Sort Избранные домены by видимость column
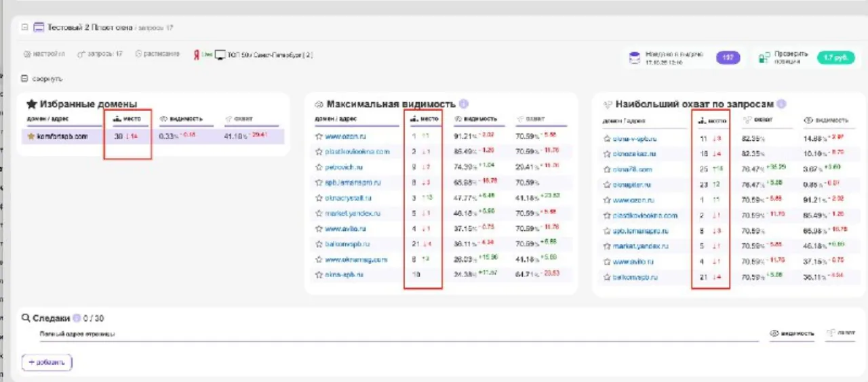 [x=181, y=119]
